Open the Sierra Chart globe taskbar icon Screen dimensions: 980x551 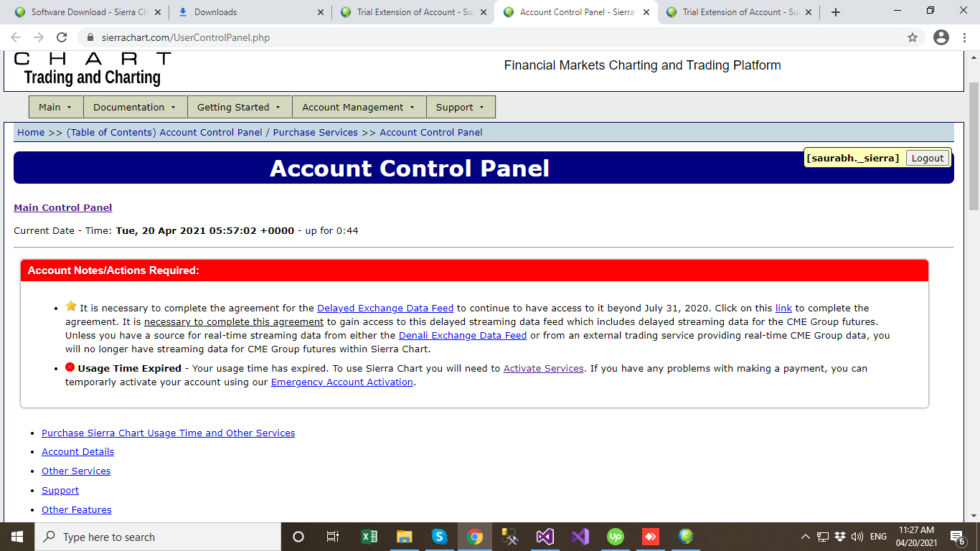click(685, 537)
